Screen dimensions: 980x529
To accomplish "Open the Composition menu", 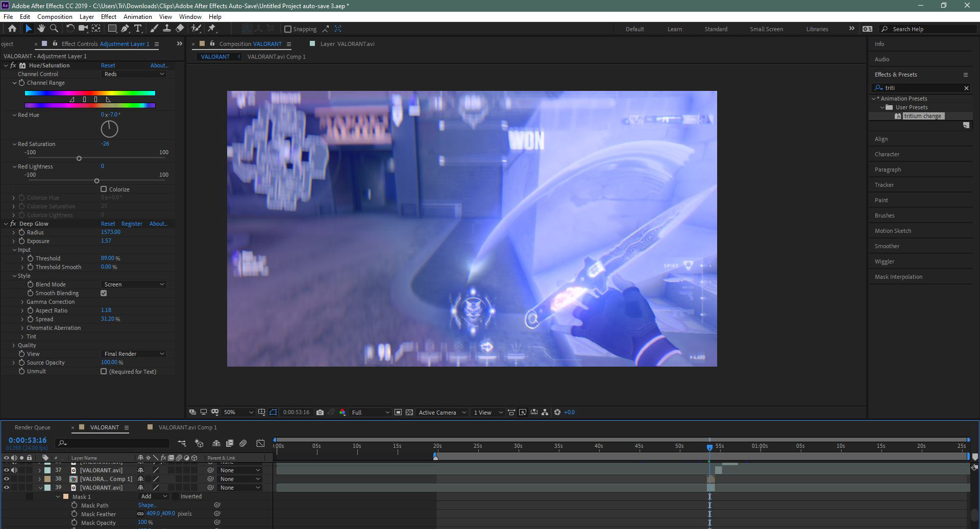I will (x=55, y=17).
